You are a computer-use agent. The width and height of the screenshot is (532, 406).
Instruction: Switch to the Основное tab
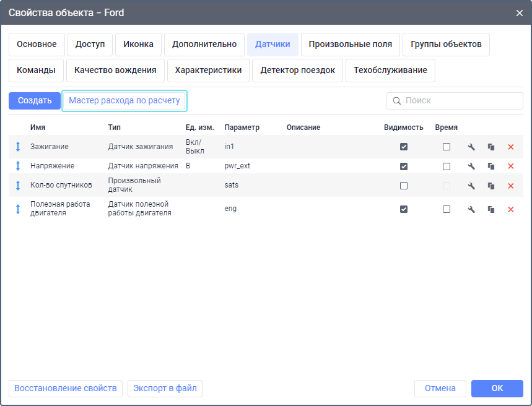click(x=37, y=45)
